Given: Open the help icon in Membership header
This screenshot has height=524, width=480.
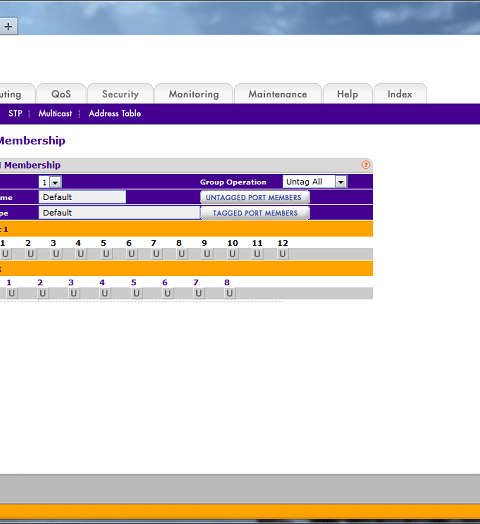Looking at the screenshot, I should tap(366, 164).
